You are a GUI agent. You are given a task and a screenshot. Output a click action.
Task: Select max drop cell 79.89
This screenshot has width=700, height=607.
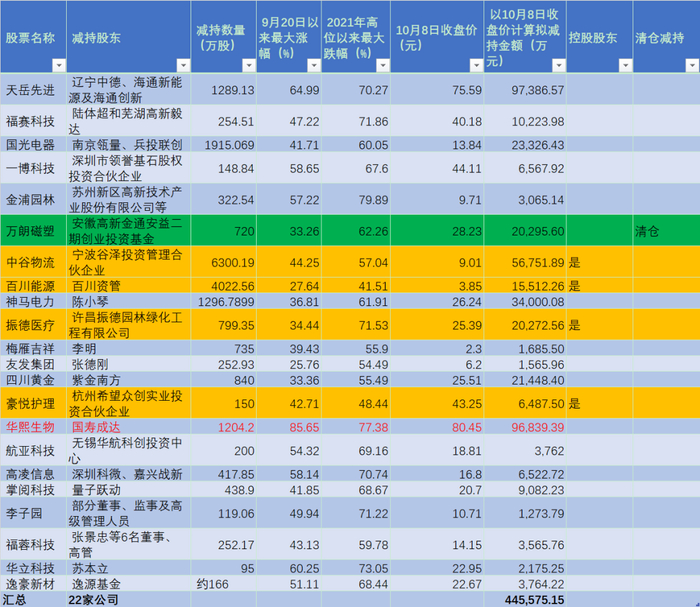(x=356, y=200)
